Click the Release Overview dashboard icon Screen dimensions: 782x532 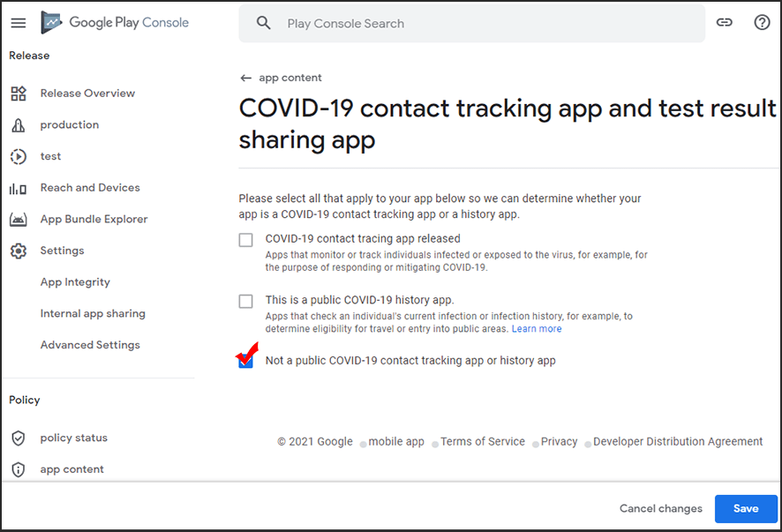[18, 94]
